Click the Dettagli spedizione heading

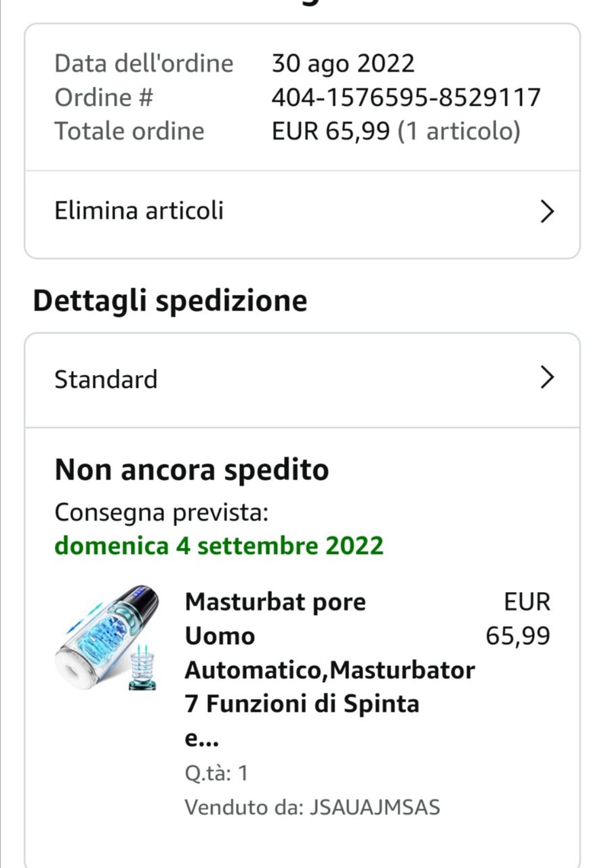(170, 300)
